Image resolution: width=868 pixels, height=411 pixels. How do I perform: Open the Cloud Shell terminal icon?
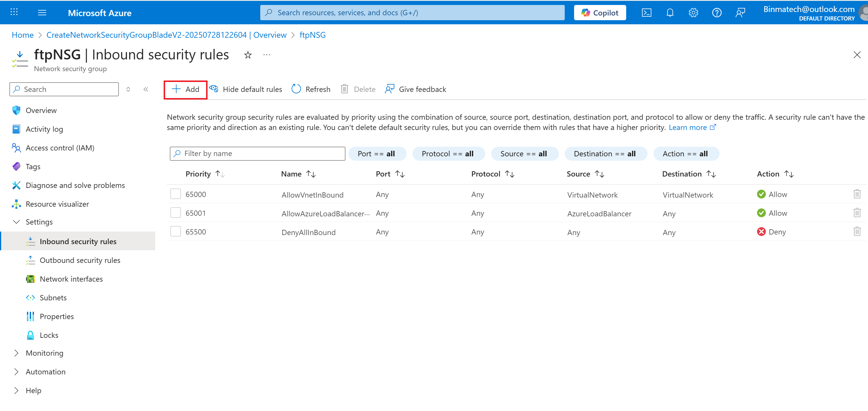click(646, 13)
